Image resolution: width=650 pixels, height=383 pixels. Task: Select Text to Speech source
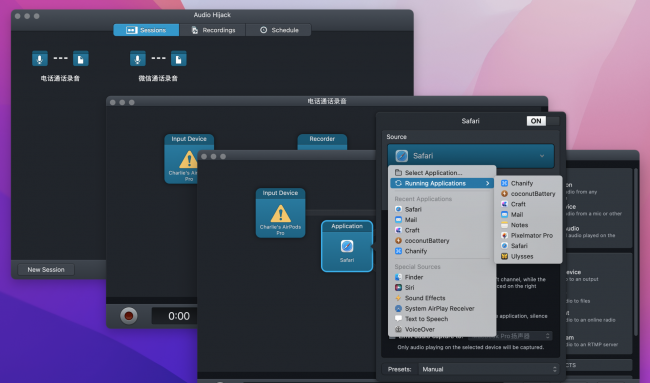click(x=442, y=319)
